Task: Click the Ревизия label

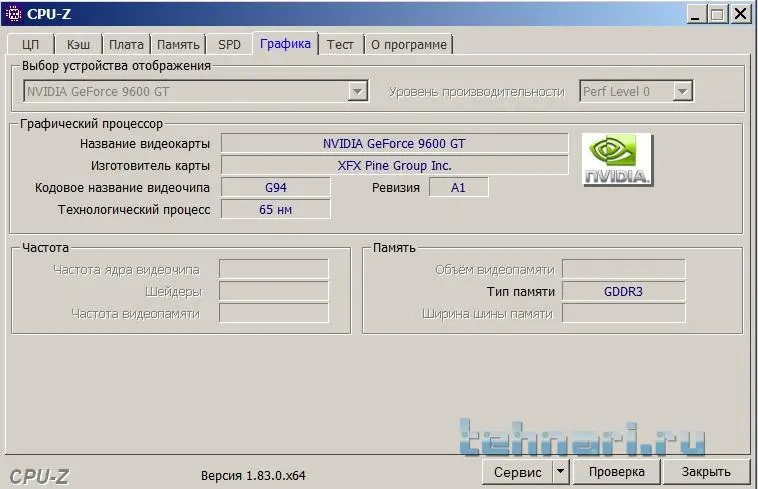Action: pyautogui.click(x=395, y=187)
